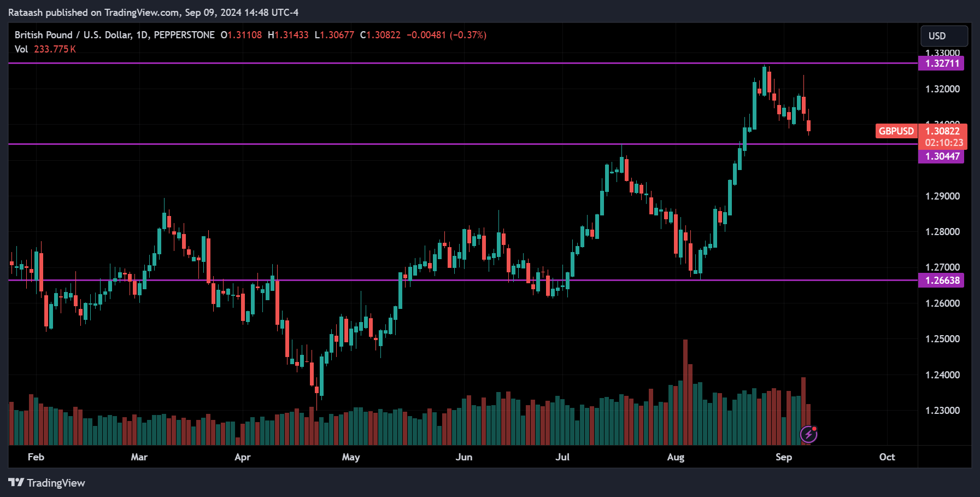This screenshot has width=980, height=497.
Task: Click the TradingView logo at bottom left
Action: click(x=47, y=483)
